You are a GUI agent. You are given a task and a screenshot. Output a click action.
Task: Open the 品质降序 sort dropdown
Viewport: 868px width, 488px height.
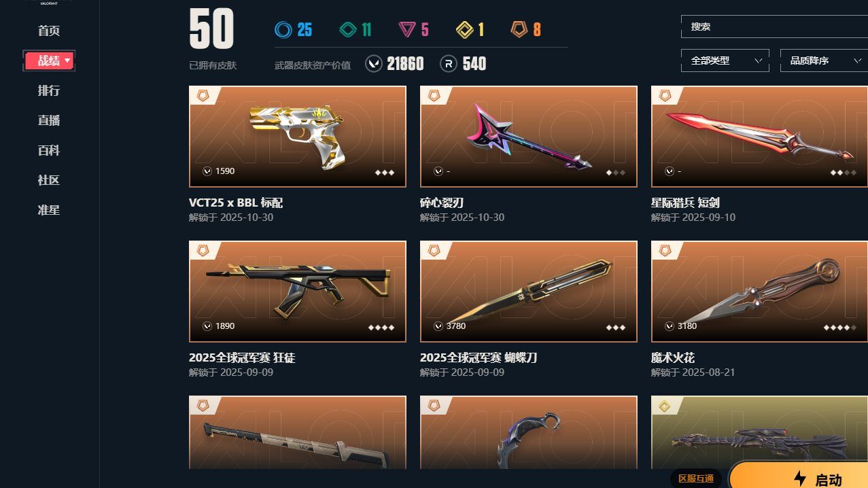(x=824, y=60)
